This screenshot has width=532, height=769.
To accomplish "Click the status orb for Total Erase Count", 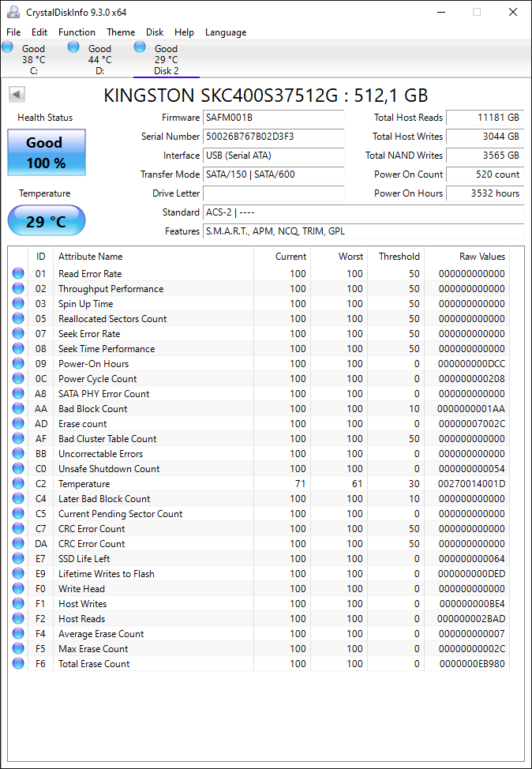I will point(18,663).
